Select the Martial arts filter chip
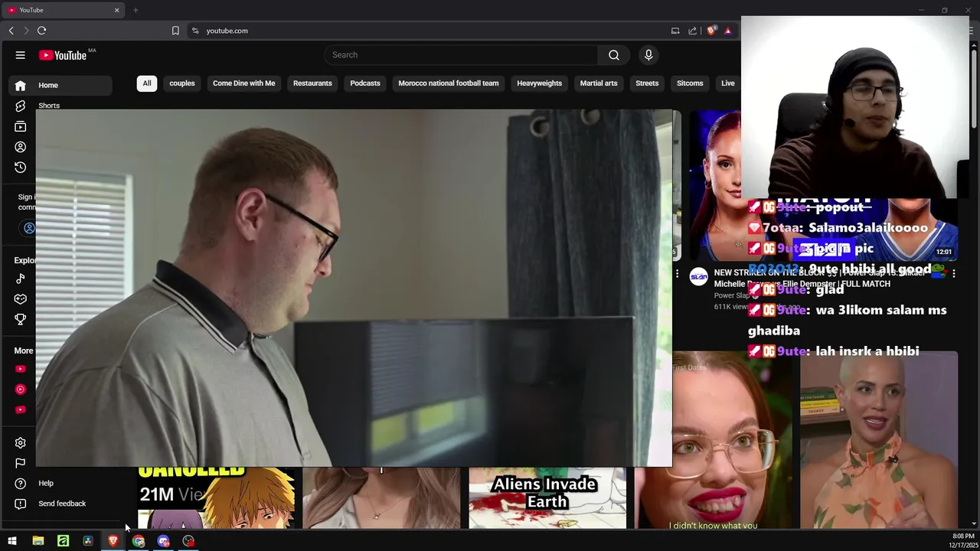 599,83
